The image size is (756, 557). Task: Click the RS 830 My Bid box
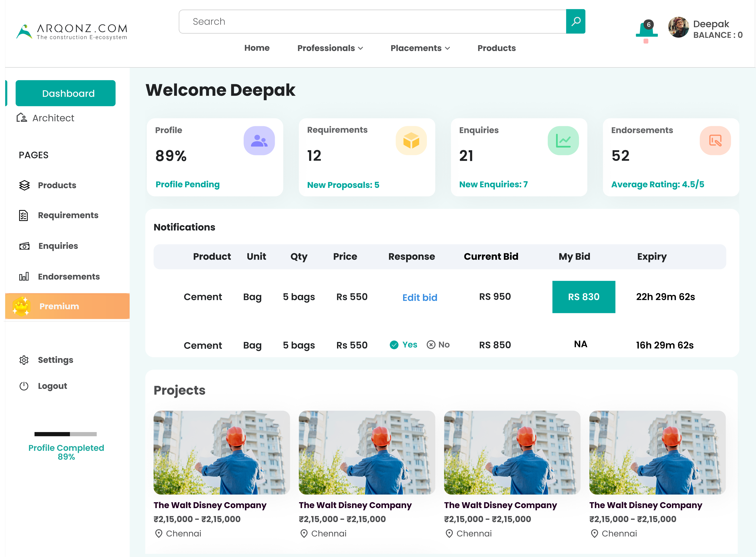[x=583, y=297]
